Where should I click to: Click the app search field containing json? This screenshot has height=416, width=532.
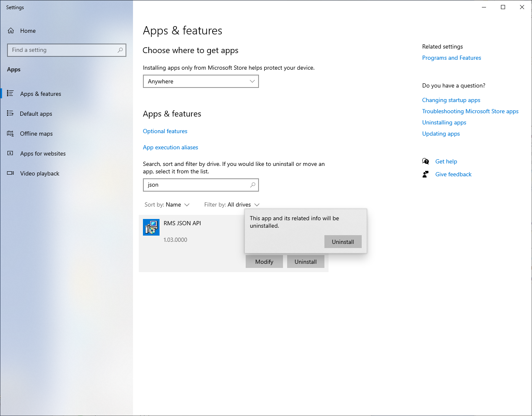point(201,185)
